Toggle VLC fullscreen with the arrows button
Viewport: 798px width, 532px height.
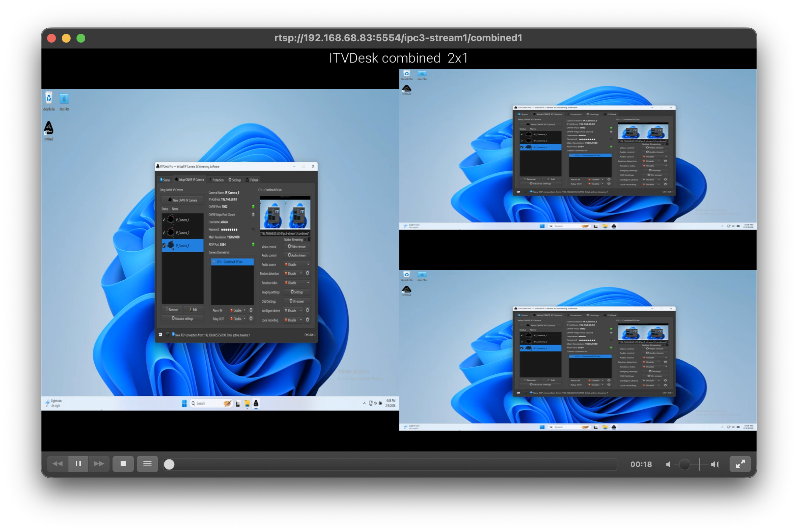[x=740, y=464]
